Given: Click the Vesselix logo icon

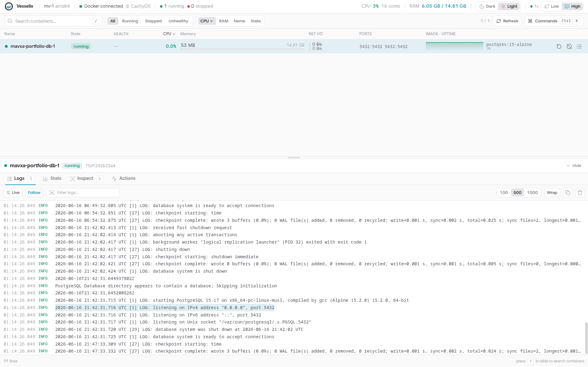Looking at the screenshot, I should (x=9, y=6).
